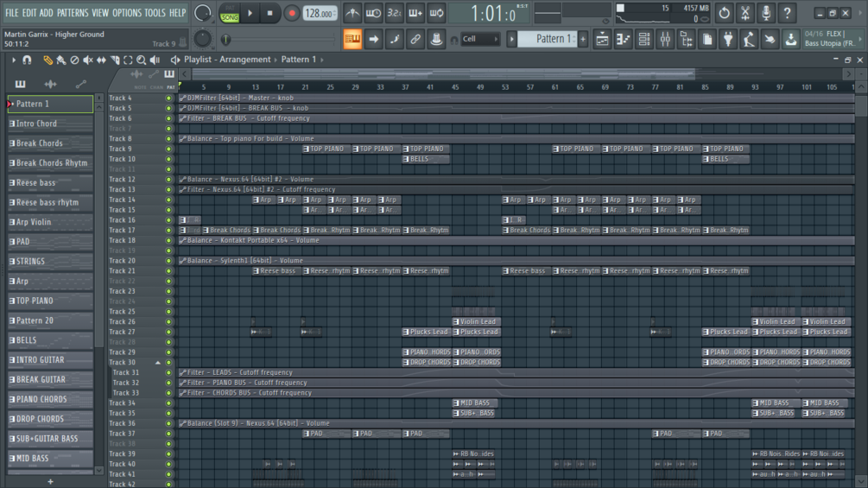Open FLEX Bass Utopia hint panel arrow
Screen dimensions: 868x488
[859, 39]
